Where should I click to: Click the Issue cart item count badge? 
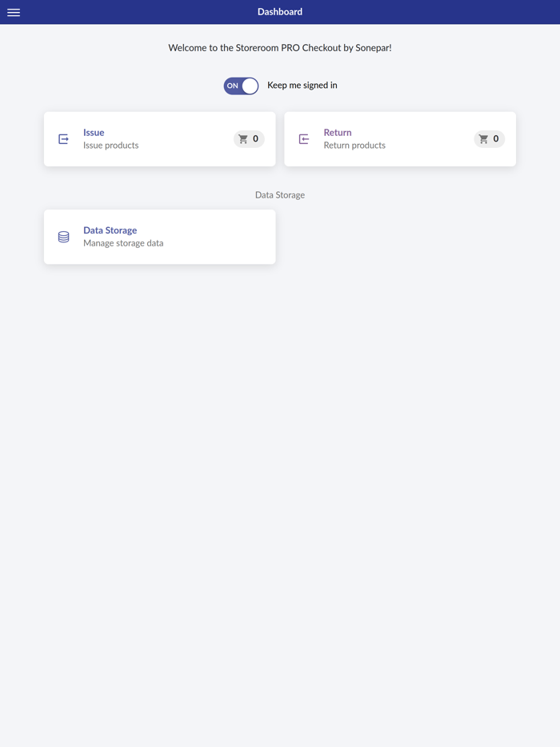pos(256,138)
